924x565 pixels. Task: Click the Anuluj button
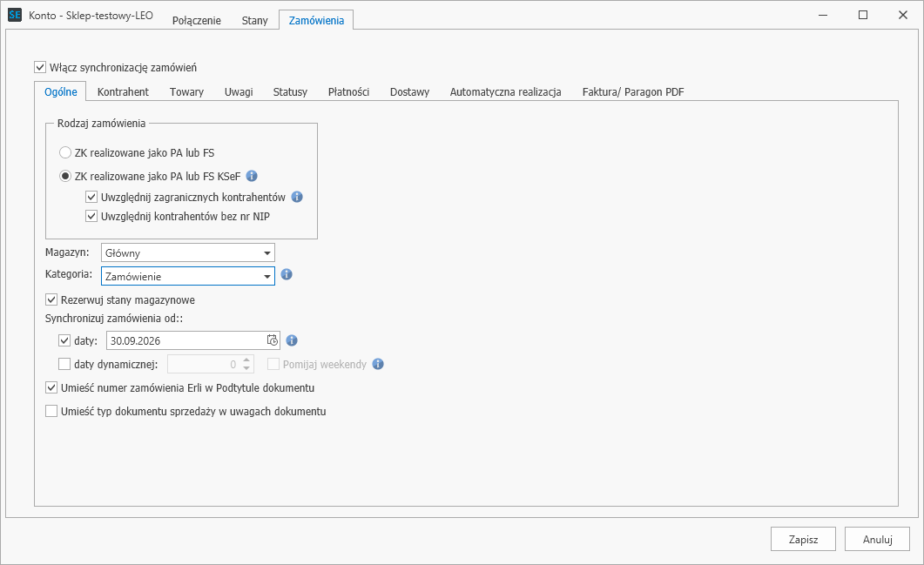pyautogui.click(x=878, y=539)
